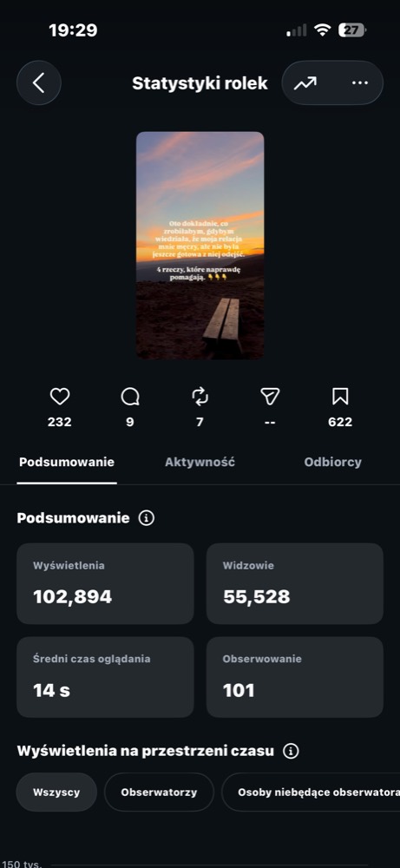This screenshot has width=400, height=868.
Task: Select the Obserwatorzy filter chip
Action: coord(159,792)
